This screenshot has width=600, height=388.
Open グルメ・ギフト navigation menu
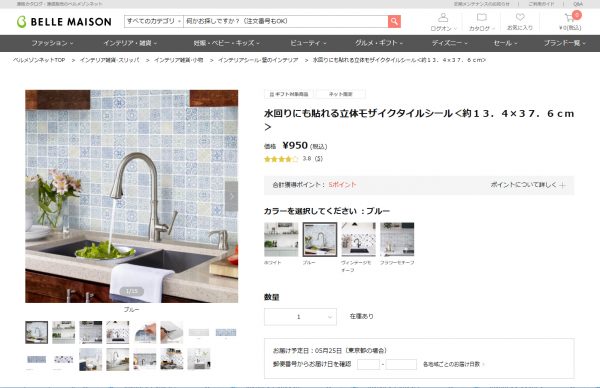pos(379,43)
